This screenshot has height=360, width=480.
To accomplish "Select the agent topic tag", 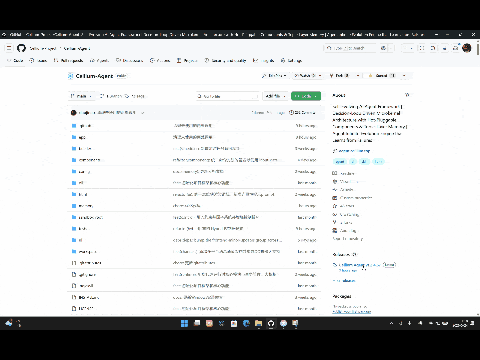I will coord(340,162).
